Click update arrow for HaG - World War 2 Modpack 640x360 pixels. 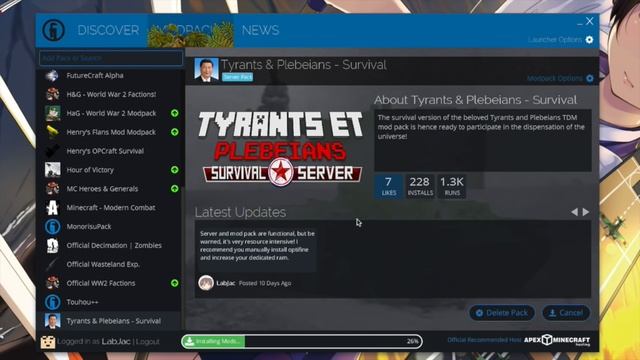(x=175, y=113)
